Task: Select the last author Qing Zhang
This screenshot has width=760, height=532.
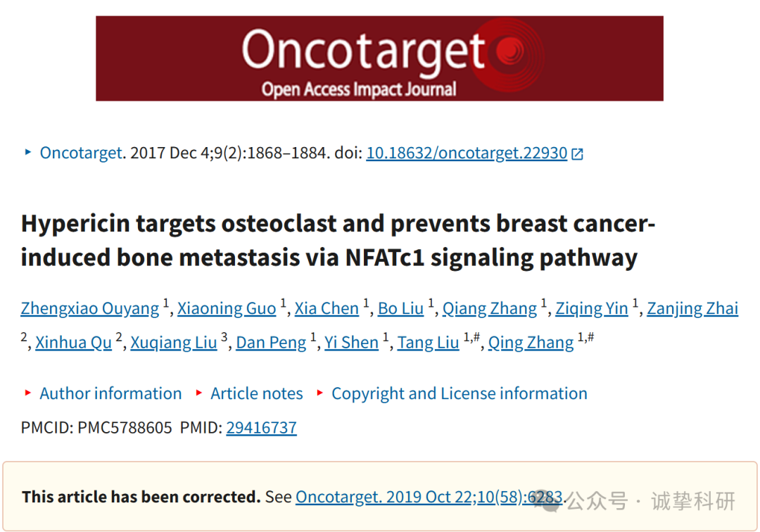Action: coord(531,342)
